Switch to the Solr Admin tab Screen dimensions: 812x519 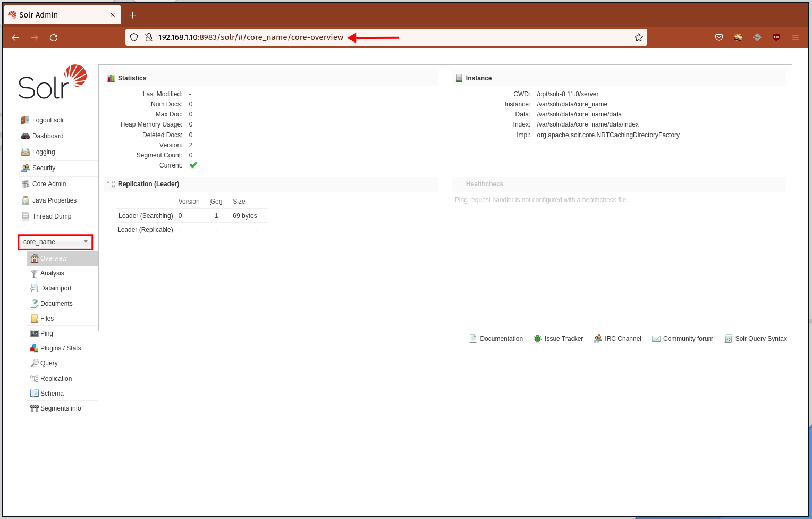click(x=62, y=15)
